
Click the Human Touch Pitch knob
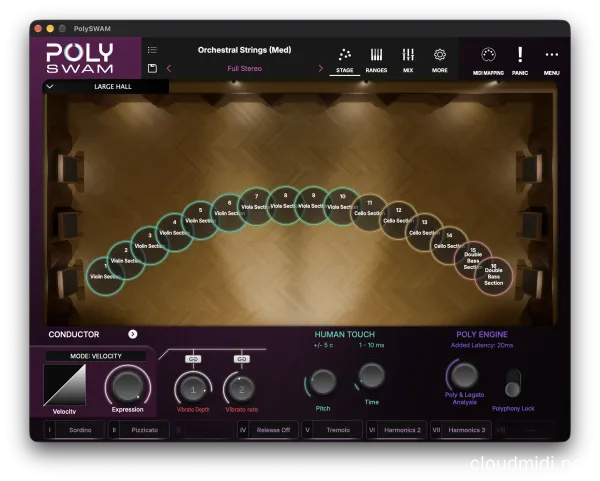point(323,382)
